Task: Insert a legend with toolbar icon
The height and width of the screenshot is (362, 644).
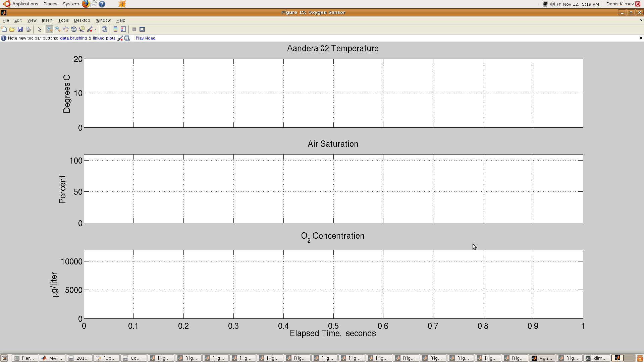Action: (x=123, y=29)
